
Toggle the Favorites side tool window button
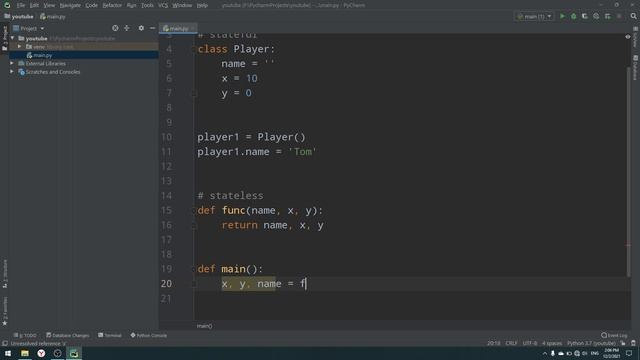click(x=5, y=311)
